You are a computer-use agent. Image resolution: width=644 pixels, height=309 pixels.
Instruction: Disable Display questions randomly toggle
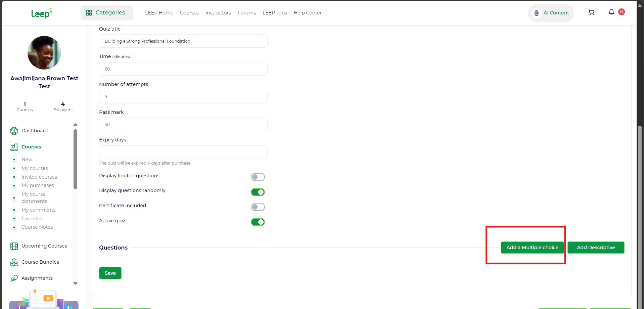click(x=258, y=192)
